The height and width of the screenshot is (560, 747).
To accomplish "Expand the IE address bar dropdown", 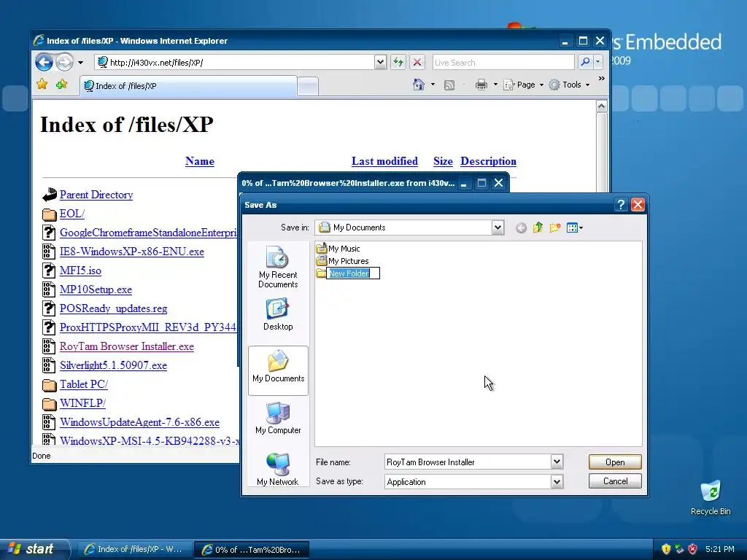I will coord(379,62).
